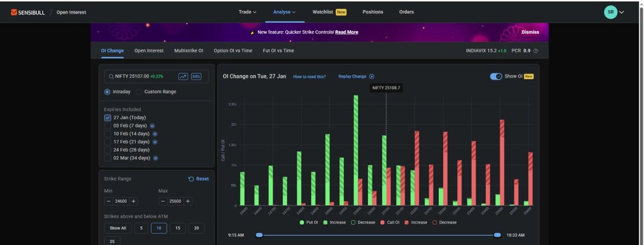Select 5 strikes above and below ATM
This screenshot has width=644, height=245.
pyautogui.click(x=141, y=228)
